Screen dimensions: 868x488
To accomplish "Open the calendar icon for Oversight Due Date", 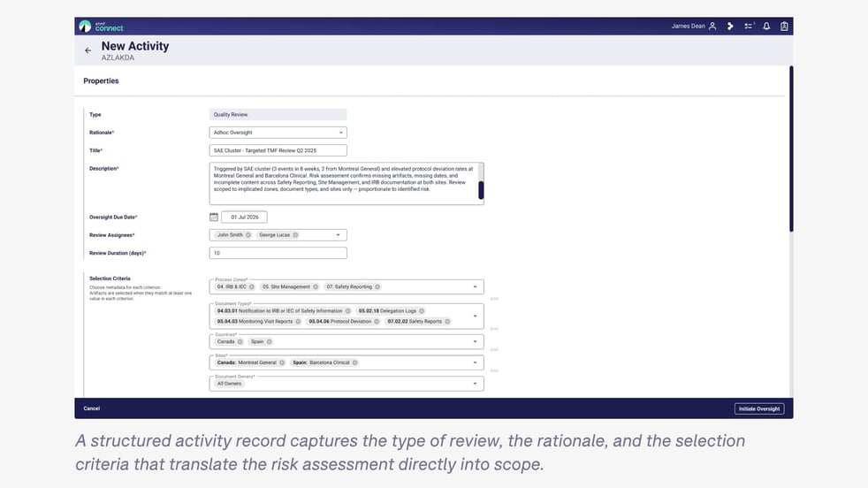I will coord(214,217).
